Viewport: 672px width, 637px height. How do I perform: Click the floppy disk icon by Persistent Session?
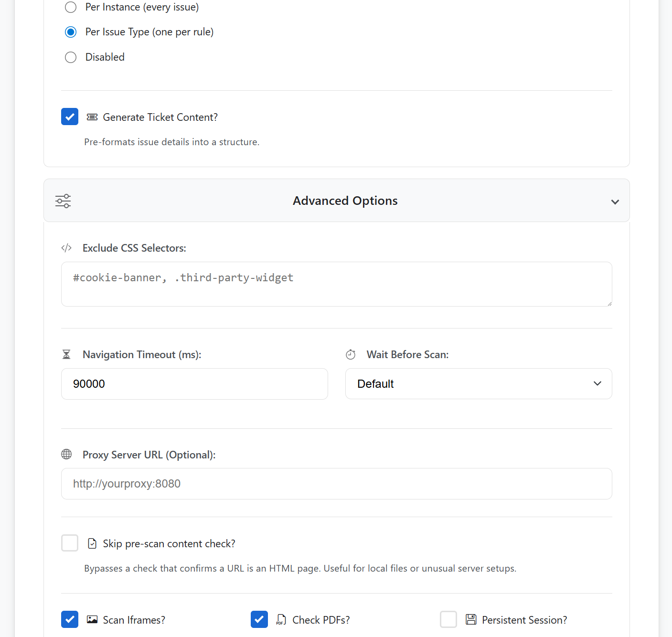click(471, 619)
